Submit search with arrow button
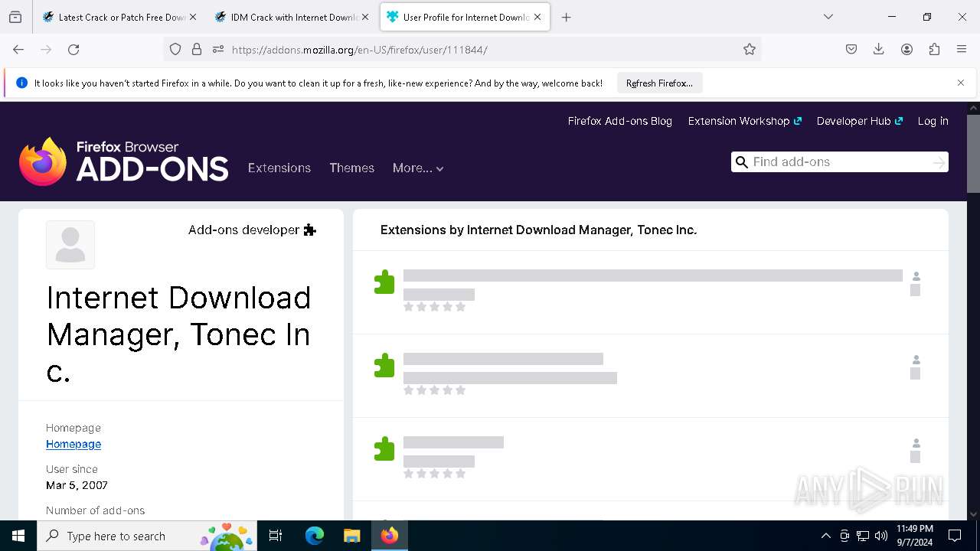This screenshot has height=551, width=980. [939, 162]
